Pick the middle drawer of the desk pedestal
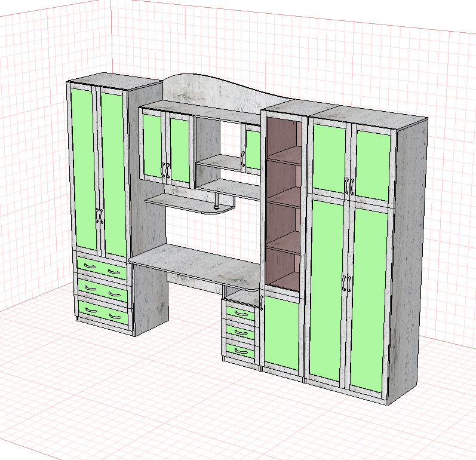This screenshot has height=460, width=476. 241,332
